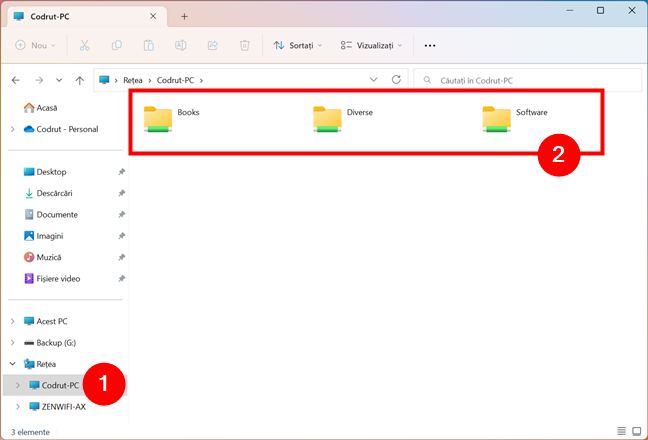Click the Copy icon in toolbar
The width and height of the screenshot is (648, 440).
(x=117, y=45)
